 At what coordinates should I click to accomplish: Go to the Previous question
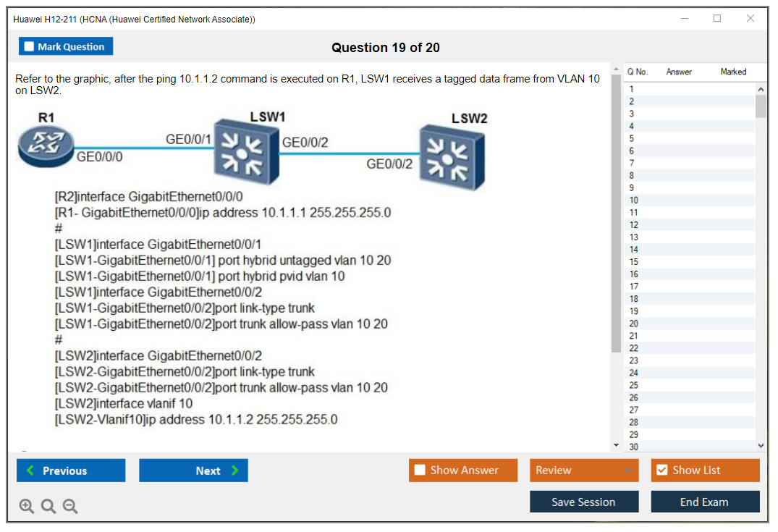tap(71, 470)
